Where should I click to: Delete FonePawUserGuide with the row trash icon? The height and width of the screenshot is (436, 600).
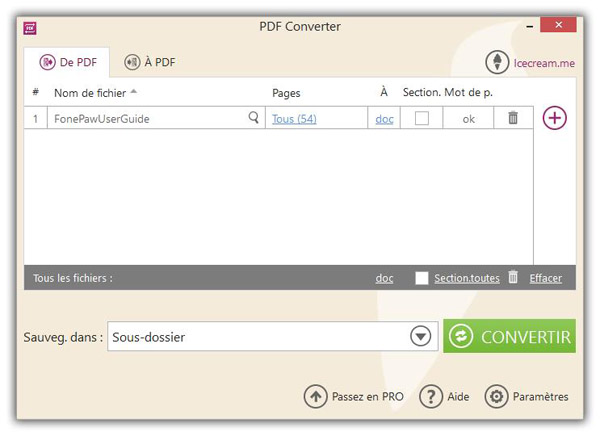(513, 118)
